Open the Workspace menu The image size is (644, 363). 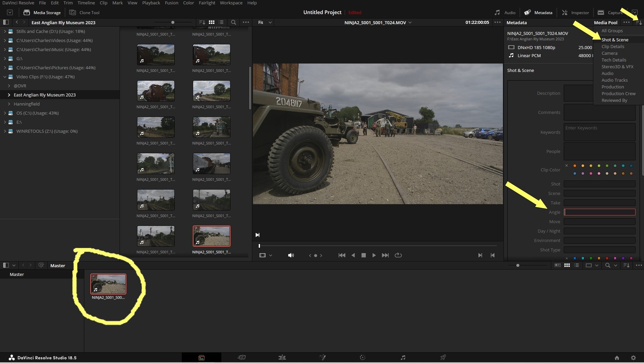(231, 3)
